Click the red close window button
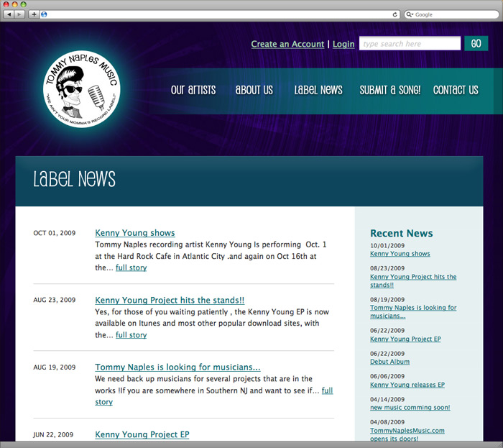 (6, 4)
